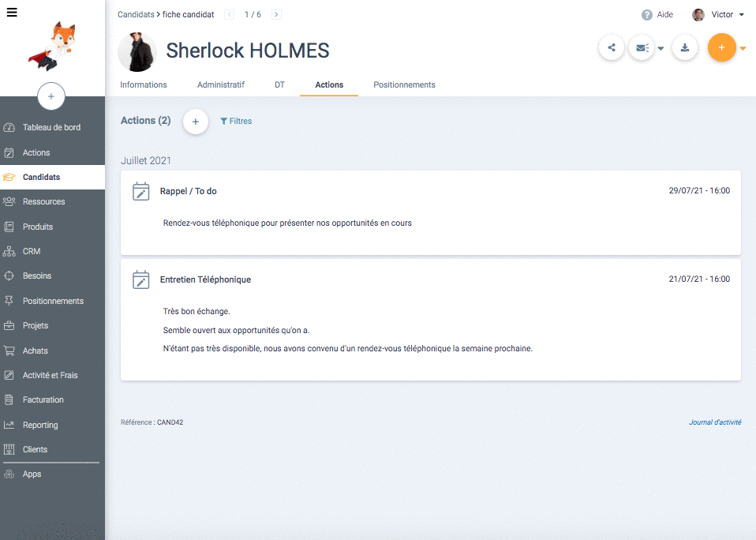Click the Juillet 2021 month heading
This screenshot has width=756, height=540.
pyautogui.click(x=146, y=160)
